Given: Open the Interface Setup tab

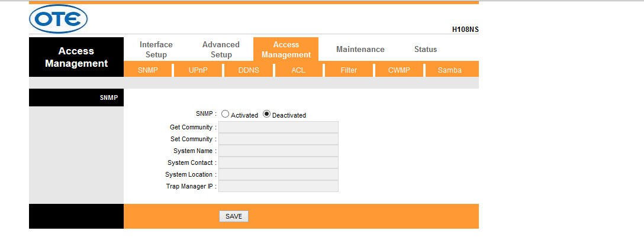Looking at the screenshot, I should click(156, 49).
